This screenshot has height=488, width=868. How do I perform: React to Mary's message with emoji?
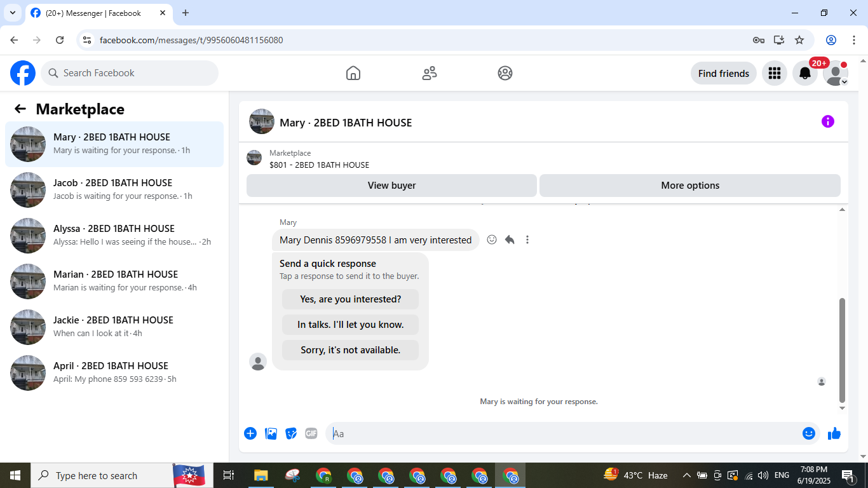492,240
